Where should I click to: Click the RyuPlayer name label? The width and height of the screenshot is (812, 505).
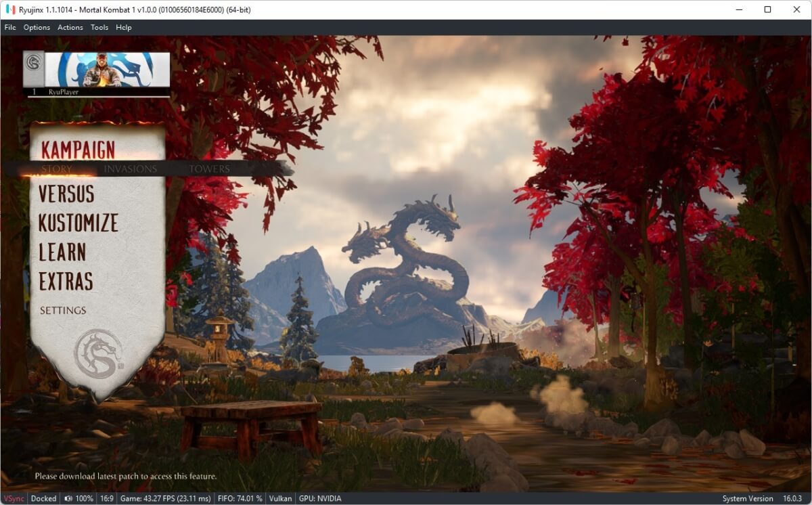click(x=64, y=91)
